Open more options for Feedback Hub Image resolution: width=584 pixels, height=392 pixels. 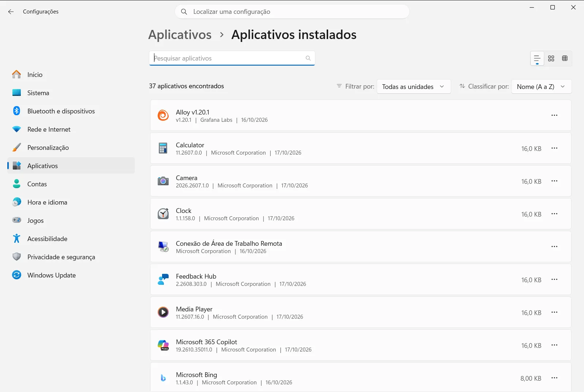click(554, 279)
